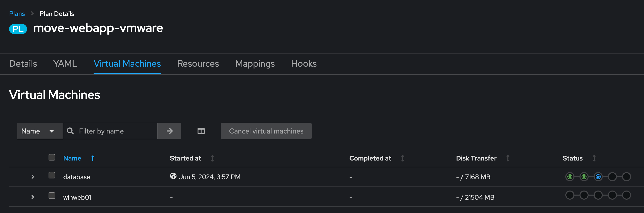Viewport: 644px width, 213px height.
Task: Click the Jun 5, 2024, 3:57 PM timestamp
Action: point(210,177)
